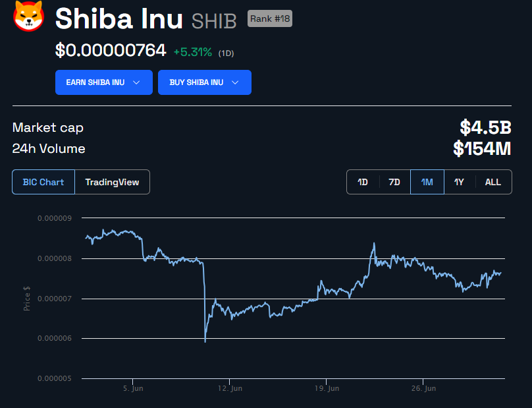Viewport: 532px width, 408px height.
Task: Select the 1Y time range
Action: click(x=459, y=182)
